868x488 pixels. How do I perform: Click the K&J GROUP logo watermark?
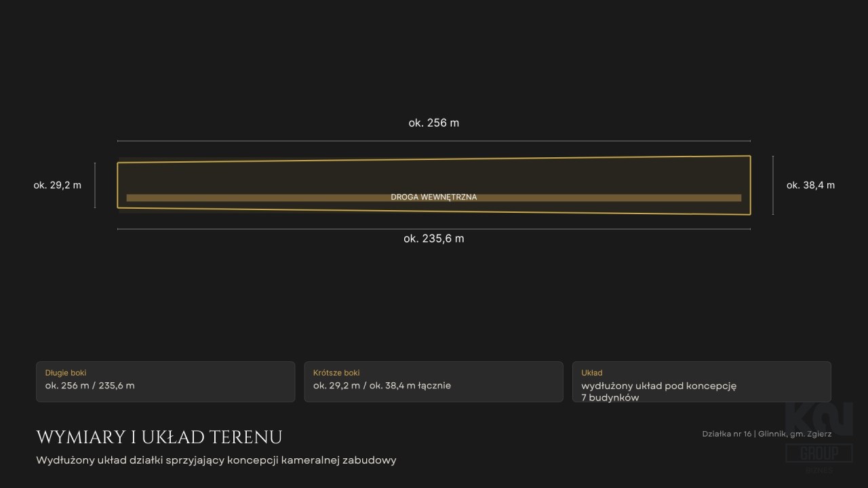[x=819, y=438]
